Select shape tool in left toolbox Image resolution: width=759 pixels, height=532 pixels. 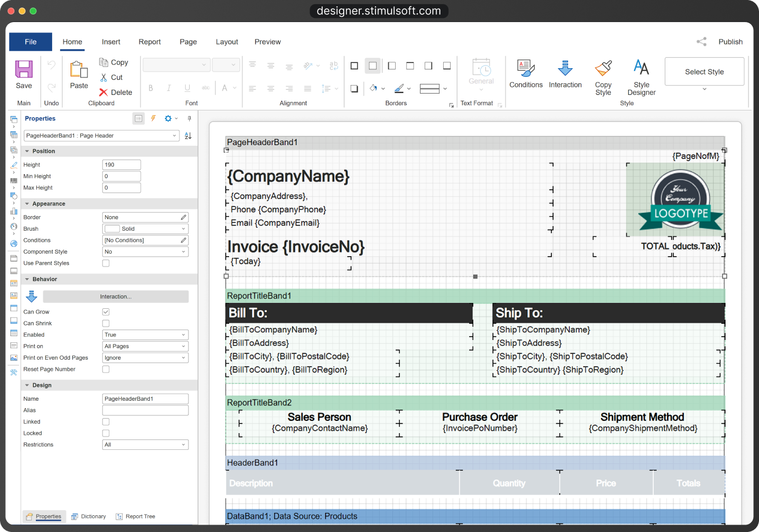14,196
